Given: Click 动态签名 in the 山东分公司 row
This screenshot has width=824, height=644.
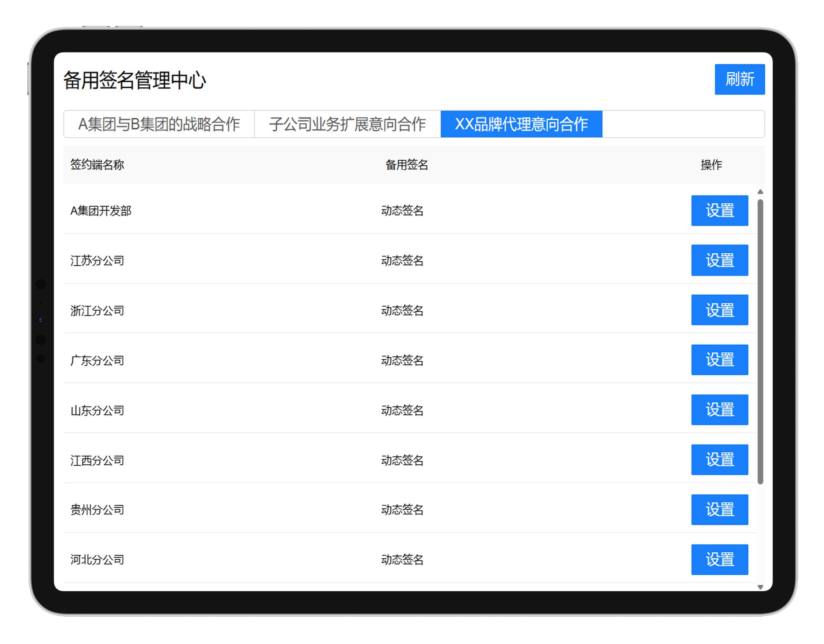Looking at the screenshot, I should (x=402, y=410).
